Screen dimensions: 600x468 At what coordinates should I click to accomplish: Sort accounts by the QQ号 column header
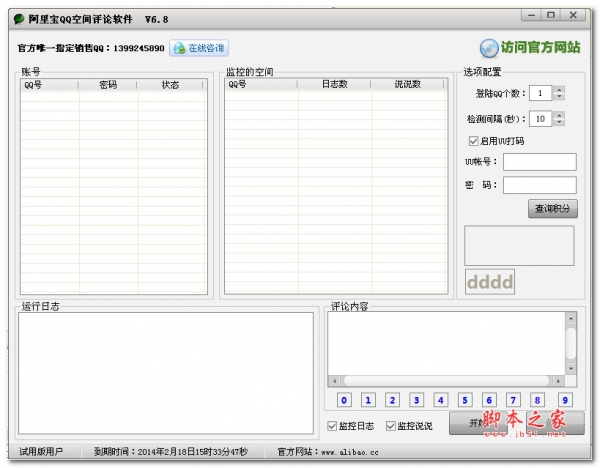click(x=50, y=85)
